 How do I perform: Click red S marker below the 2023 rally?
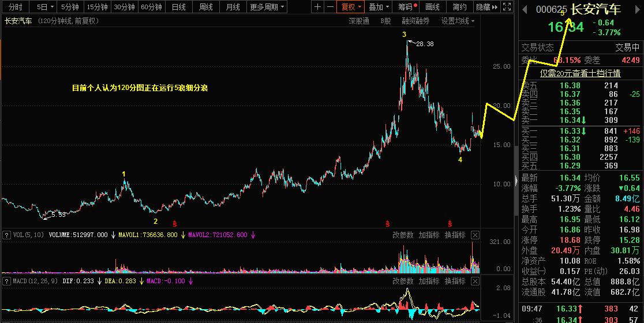[387, 224]
